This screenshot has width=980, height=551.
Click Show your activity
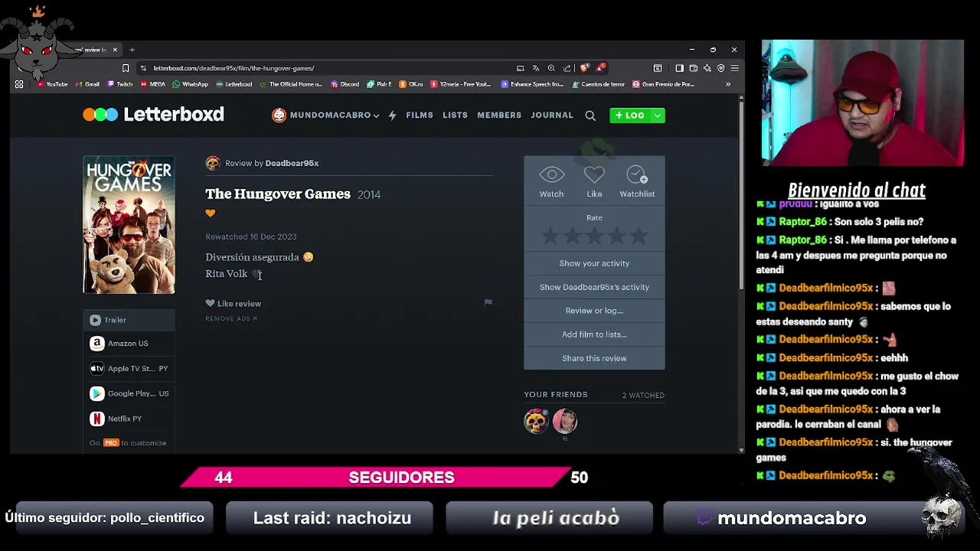click(594, 263)
